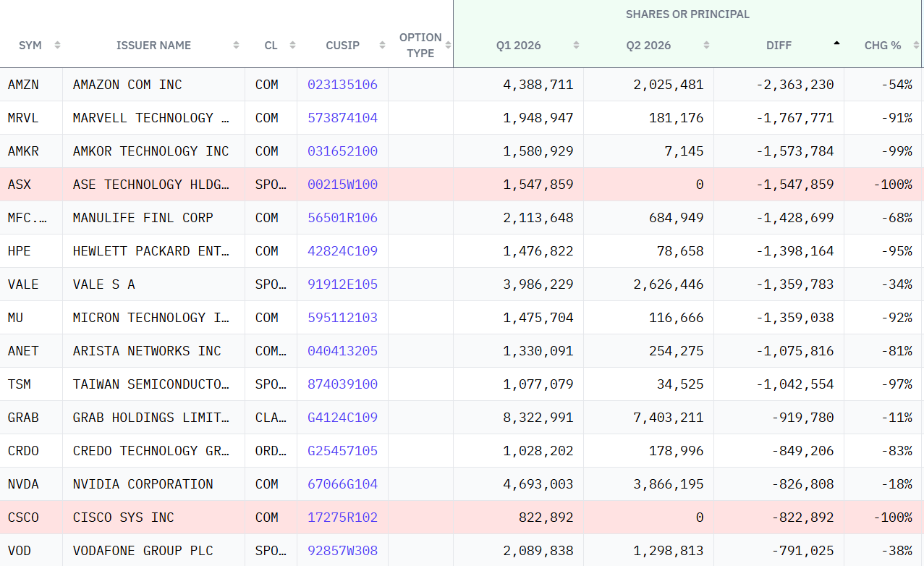Open CUSIP link 42824C109 for Hewlett Packard

point(342,251)
